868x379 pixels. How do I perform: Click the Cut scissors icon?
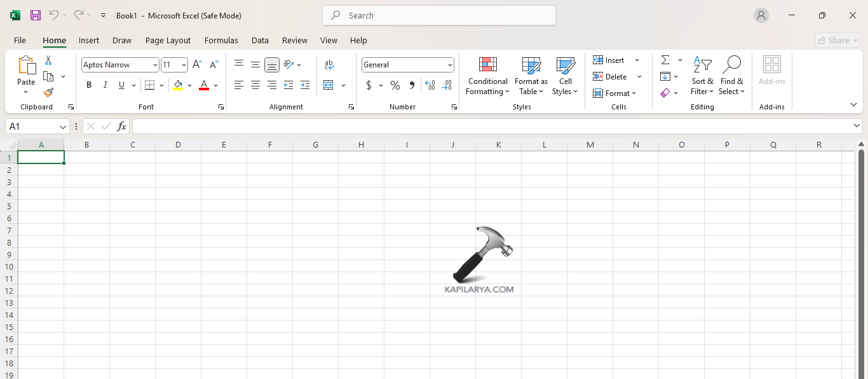click(48, 60)
